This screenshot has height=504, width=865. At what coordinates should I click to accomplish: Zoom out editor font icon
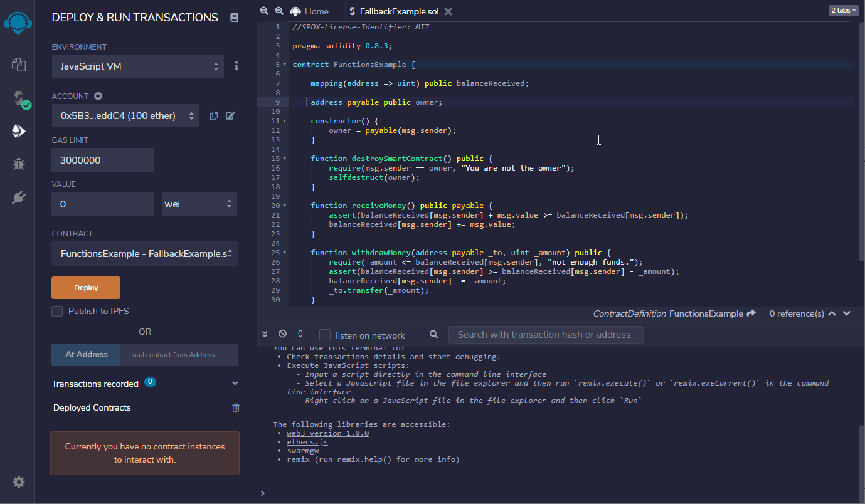(x=264, y=11)
